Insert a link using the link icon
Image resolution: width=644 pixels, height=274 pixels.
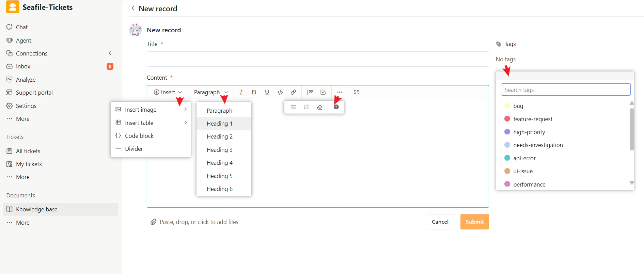(x=293, y=92)
